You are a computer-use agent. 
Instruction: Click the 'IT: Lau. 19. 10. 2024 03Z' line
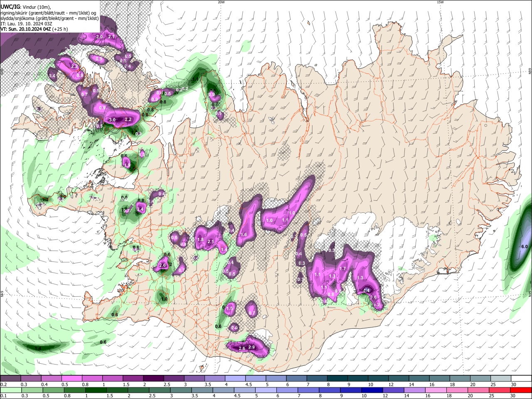[26, 24]
